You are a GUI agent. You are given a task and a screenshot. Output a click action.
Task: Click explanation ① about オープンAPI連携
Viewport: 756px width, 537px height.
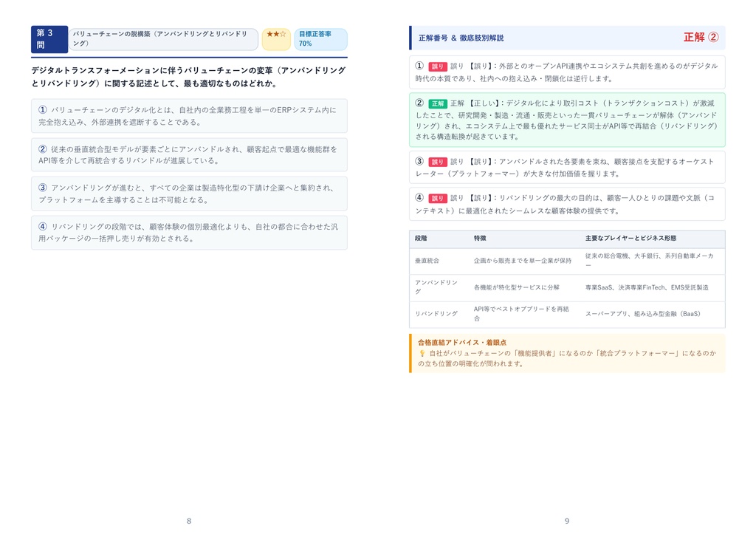567,72
